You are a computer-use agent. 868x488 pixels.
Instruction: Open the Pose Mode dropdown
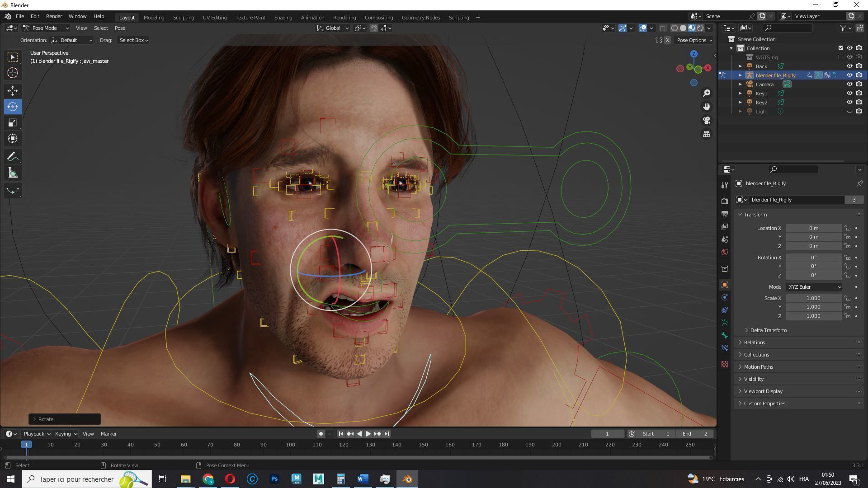(45, 28)
